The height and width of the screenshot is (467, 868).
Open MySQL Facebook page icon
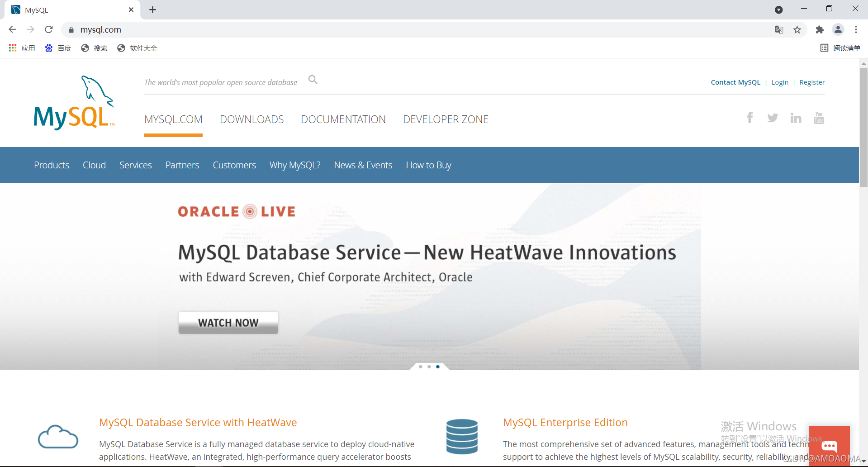click(750, 118)
